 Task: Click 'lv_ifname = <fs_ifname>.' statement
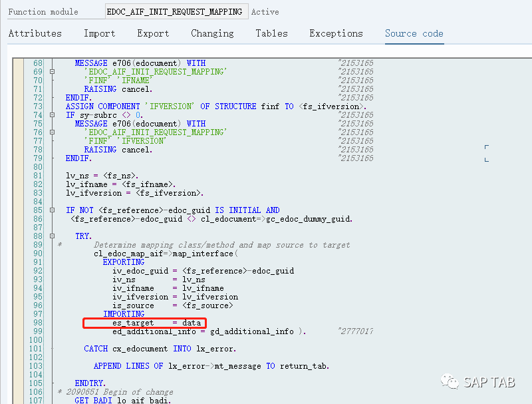(121, 184)
